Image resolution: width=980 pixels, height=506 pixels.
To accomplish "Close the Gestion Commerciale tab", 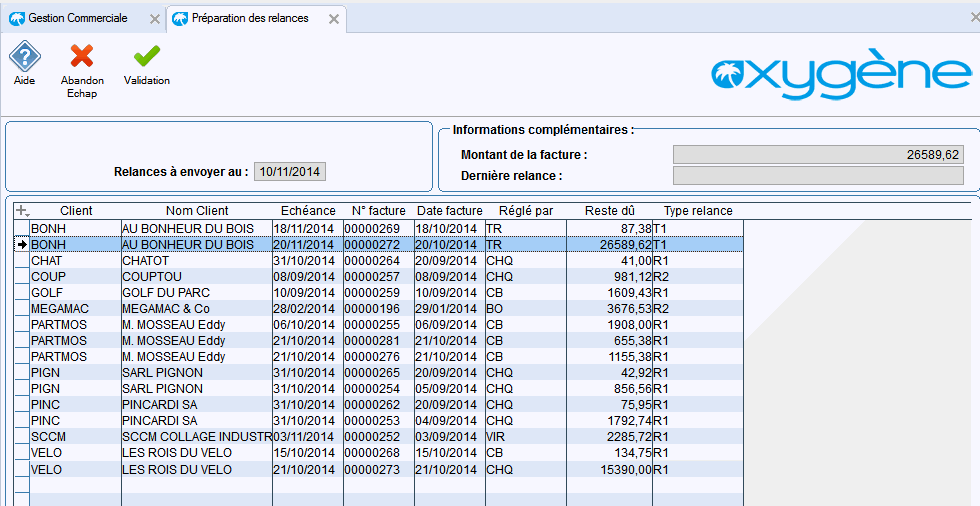I will (153, 19).
